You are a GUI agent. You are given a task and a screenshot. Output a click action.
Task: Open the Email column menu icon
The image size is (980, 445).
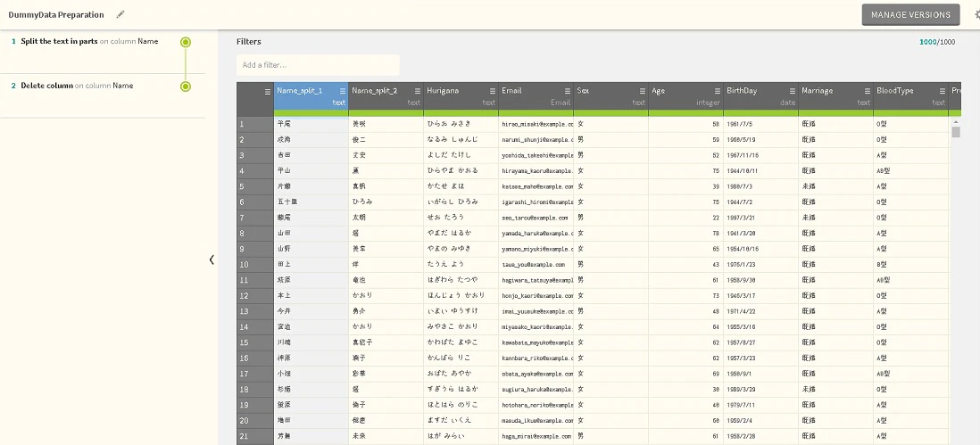(x=568, y=90)
